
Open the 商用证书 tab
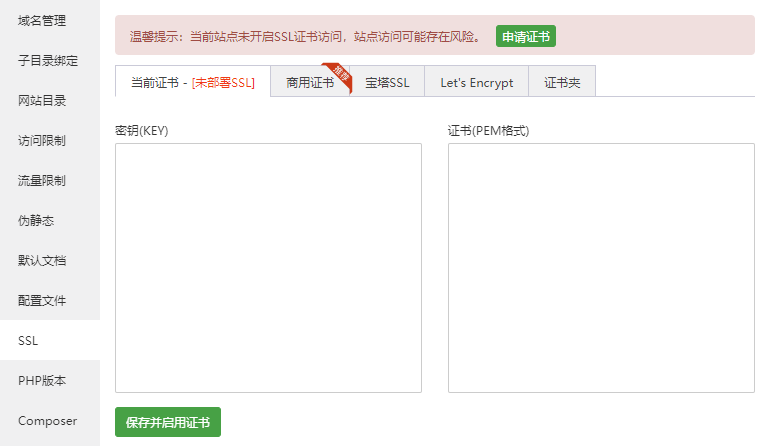point(309,82)
